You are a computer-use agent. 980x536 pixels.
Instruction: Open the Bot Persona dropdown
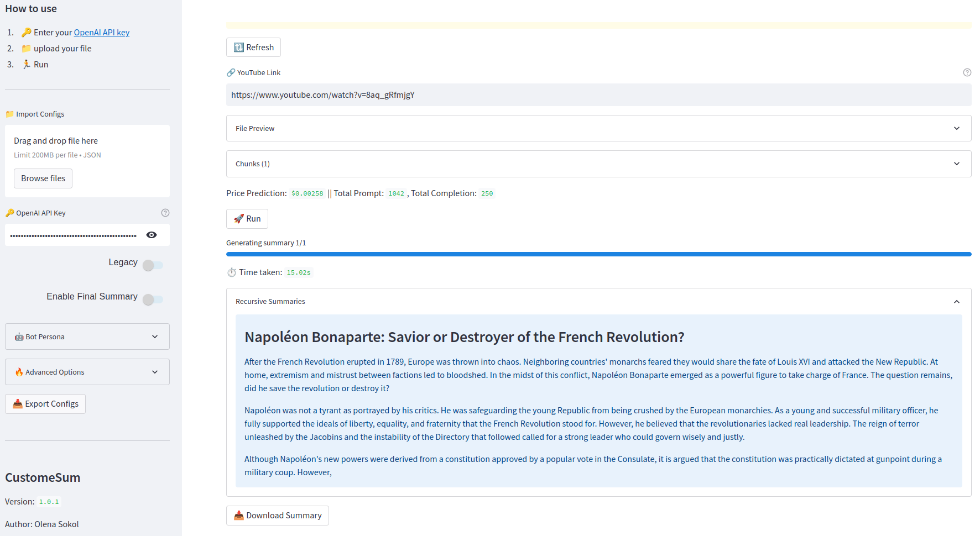click(x=155, y=337)
